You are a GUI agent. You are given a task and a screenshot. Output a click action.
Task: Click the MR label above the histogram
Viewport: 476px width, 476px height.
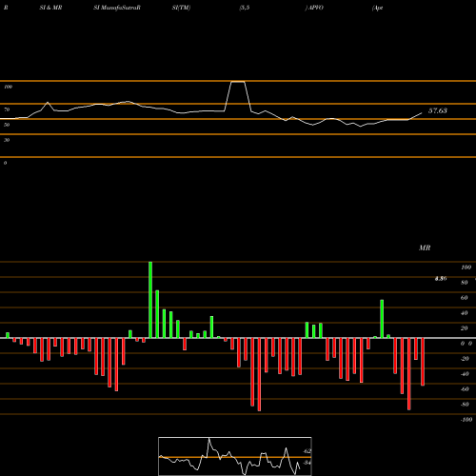425,248
